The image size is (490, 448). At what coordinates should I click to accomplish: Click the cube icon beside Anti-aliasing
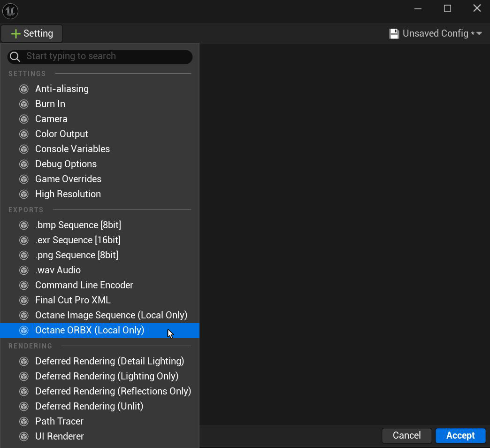pos(24,89)
